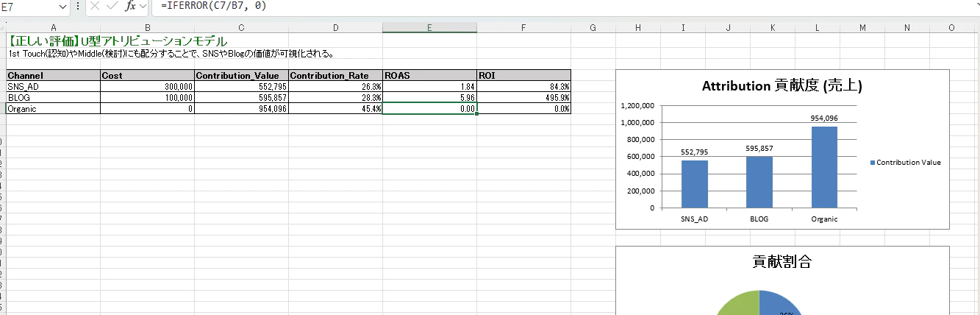Open Insert Function fx icon
This screenshot has height=315, width=980.
point(131,6)
